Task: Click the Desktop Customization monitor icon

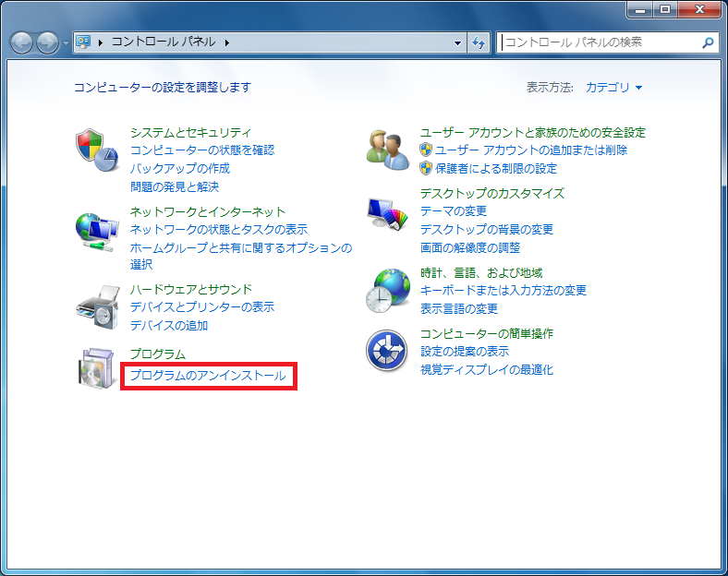Action: (x=387, y=216)
